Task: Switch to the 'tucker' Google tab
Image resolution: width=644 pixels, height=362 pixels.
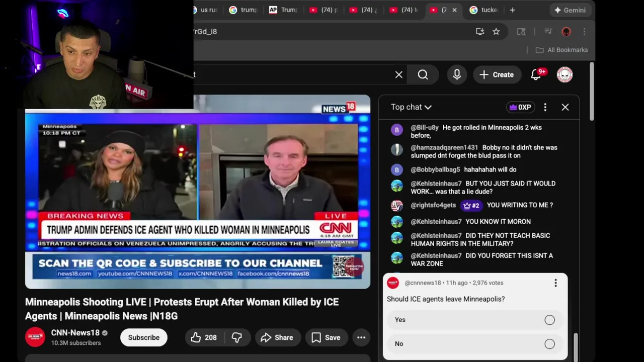Action: pos(483,10)
